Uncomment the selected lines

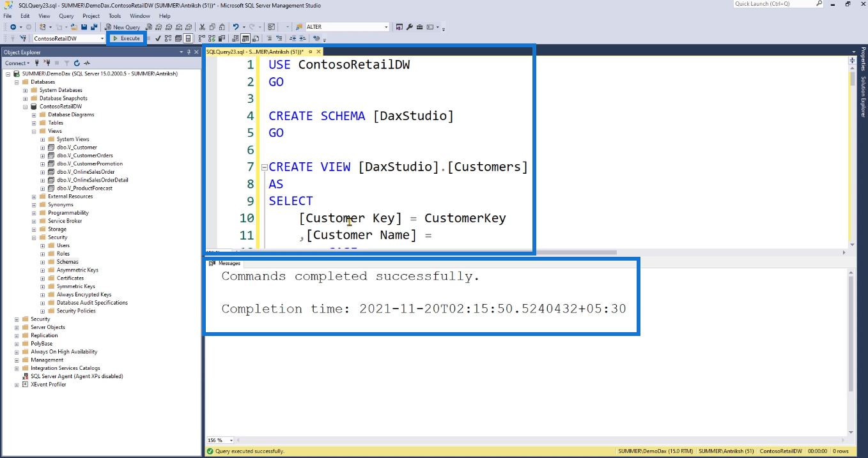[x=279, y=38]
